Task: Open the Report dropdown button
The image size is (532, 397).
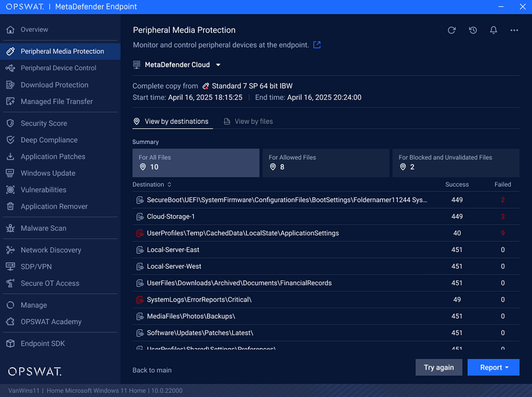Action: [493, 367]
